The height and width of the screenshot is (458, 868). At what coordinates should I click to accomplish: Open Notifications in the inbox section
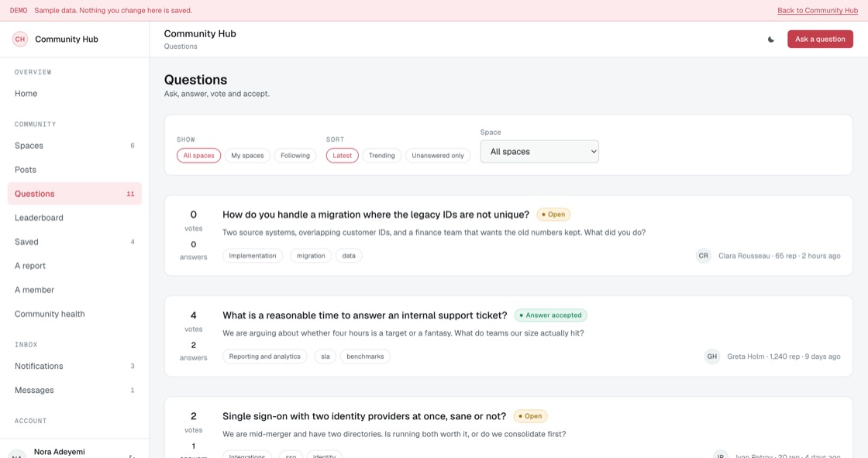click(x=74, y=366)
